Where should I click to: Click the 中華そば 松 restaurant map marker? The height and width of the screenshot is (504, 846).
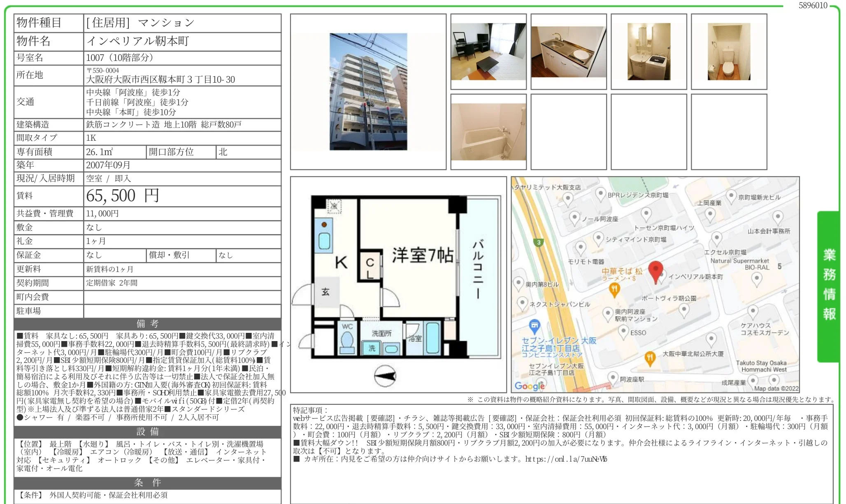tap(614, 290)
